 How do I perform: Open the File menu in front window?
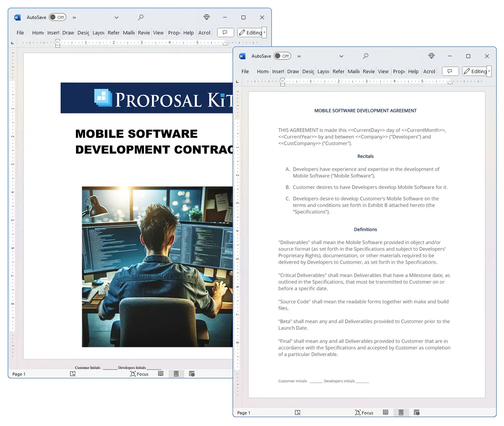coord(245,72)
